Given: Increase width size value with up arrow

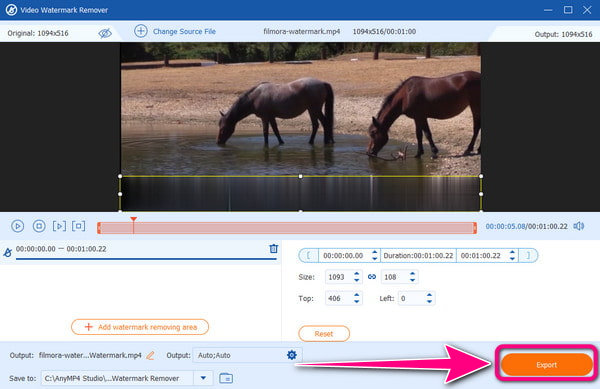Looking at the screenshot, I should pyautogui.click(x=357, y=273).
